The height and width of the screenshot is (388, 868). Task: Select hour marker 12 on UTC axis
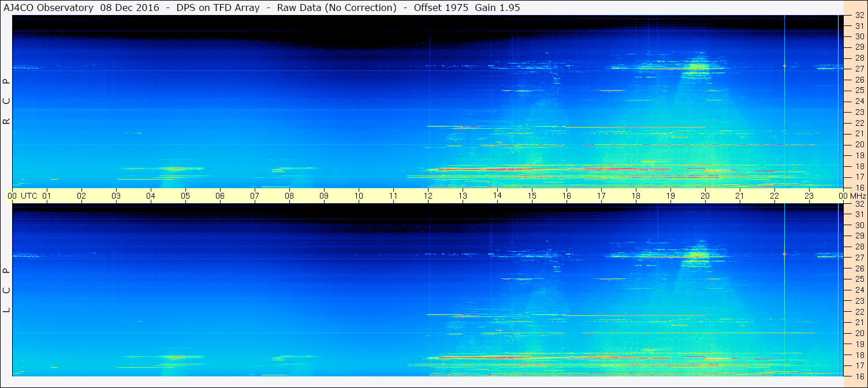(x=428, y=196)
